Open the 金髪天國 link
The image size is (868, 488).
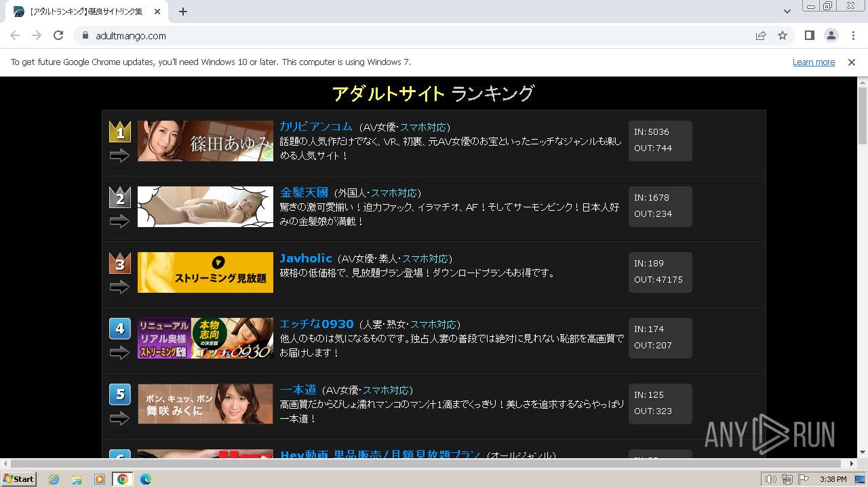[304, 192]
